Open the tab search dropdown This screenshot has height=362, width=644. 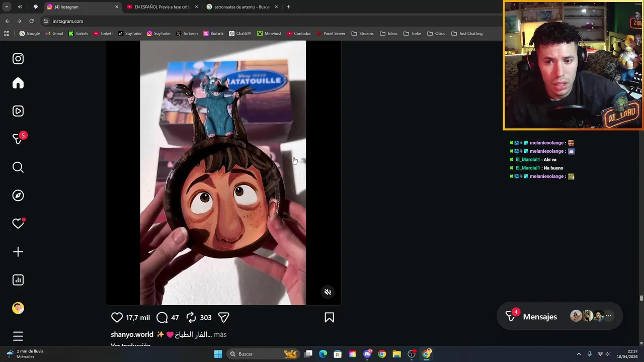pyautogui.click(x=7, y=7)
